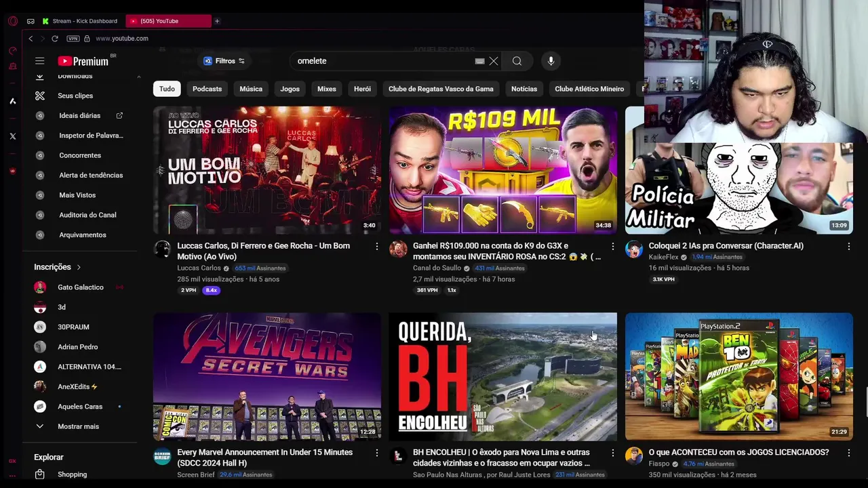868x488 pixels.
Task: Open KaikeFlex channel avatar
Action: 634,249
